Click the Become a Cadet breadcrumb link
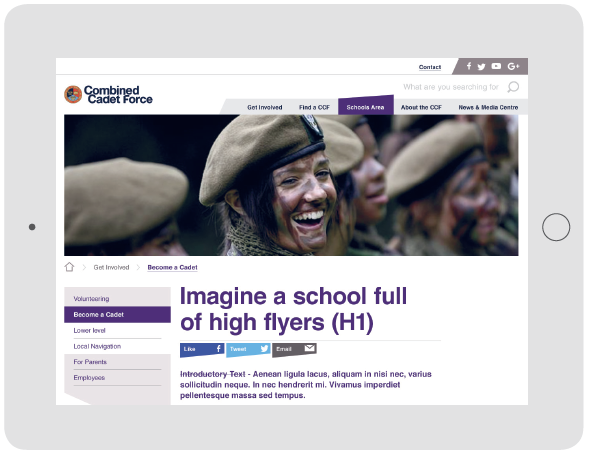 tap(172, 267)
